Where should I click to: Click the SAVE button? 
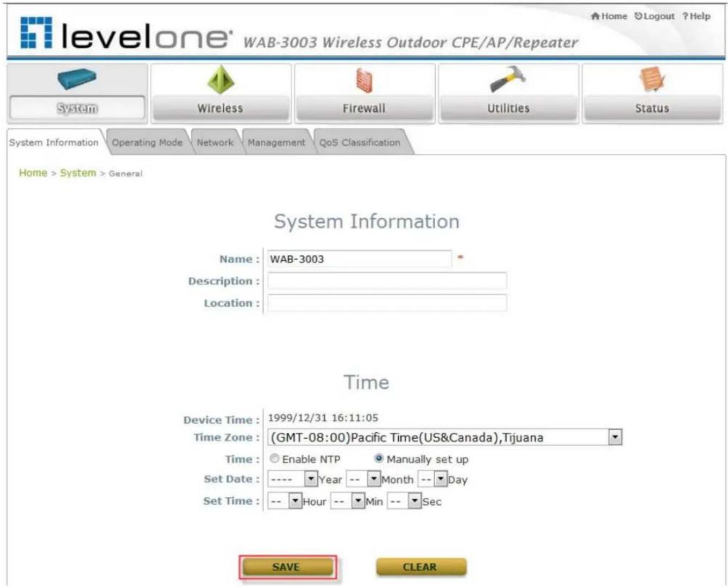coord(287,567)
